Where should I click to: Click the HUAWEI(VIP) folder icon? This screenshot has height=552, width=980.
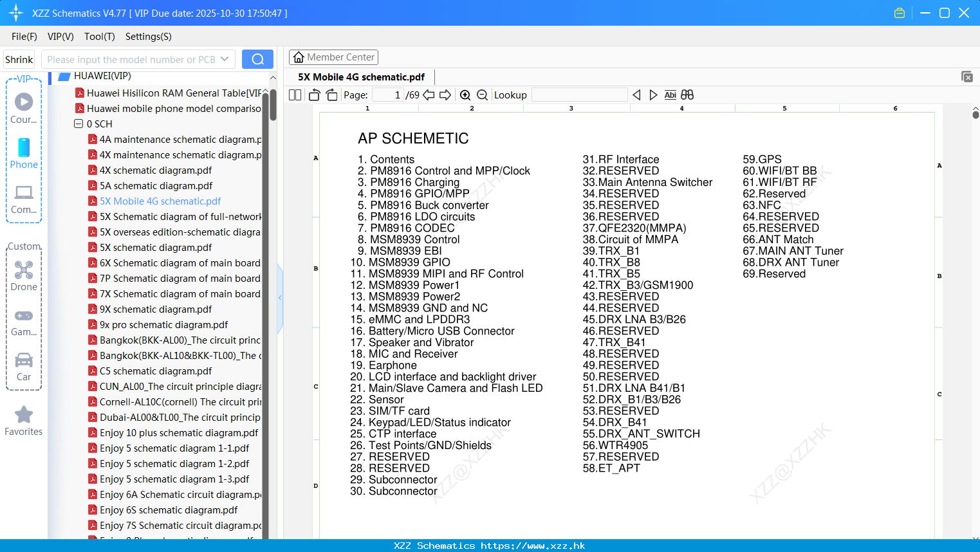point(64,77)
